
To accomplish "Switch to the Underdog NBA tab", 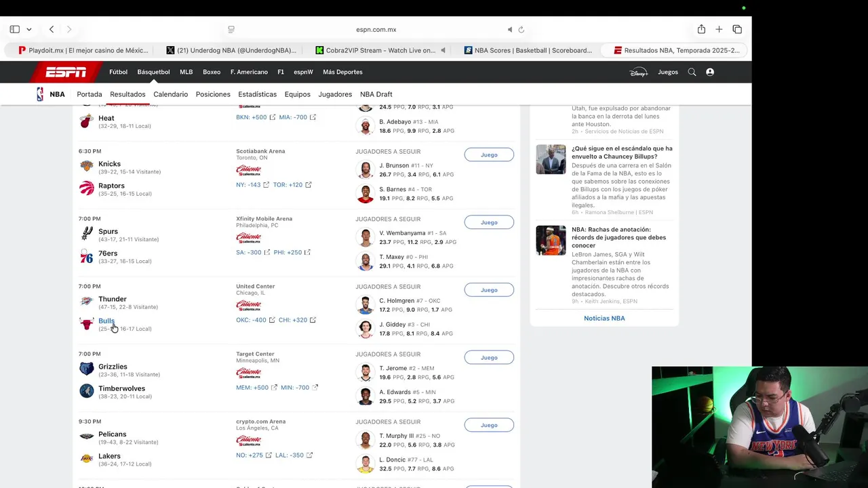I will tap(231, 50).
